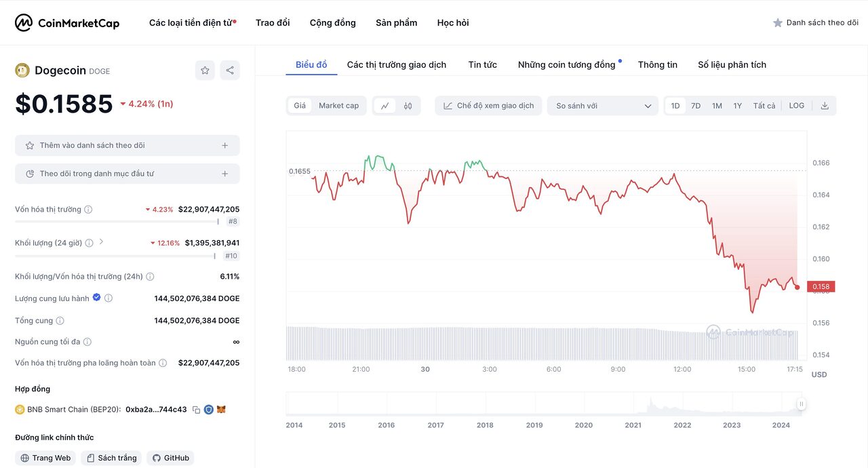Select the Giá chart mode
This screenshot has width=868, height=468.
coord(300,106)
